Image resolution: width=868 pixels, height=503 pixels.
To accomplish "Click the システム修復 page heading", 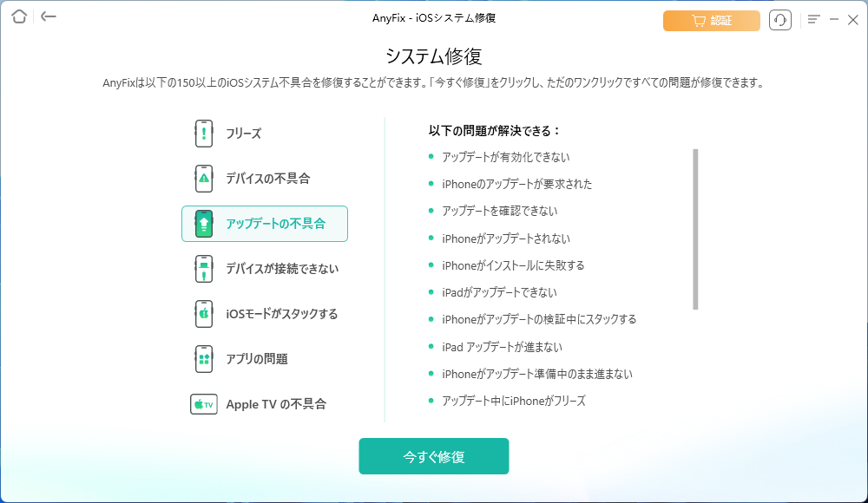I will pyautogui.click(x=433, y=56).
